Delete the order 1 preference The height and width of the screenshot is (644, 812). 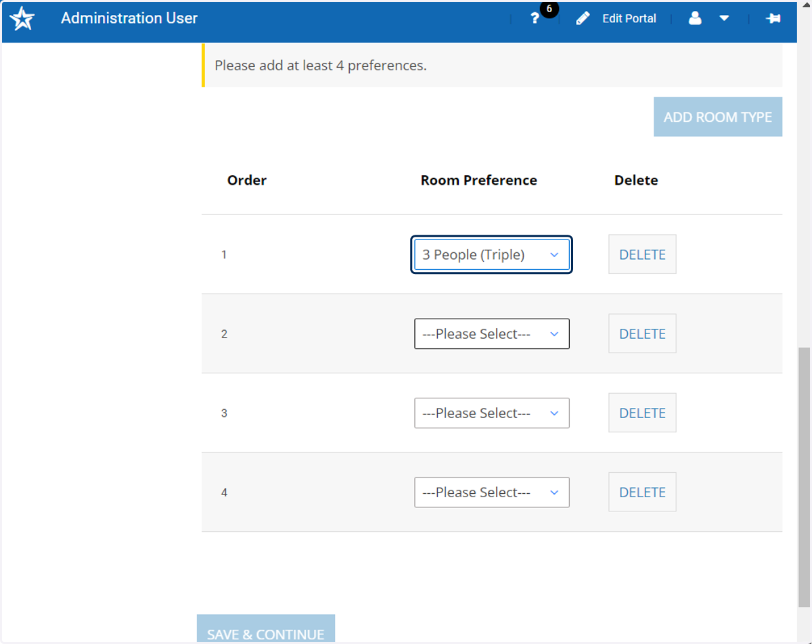coord(642,254)
